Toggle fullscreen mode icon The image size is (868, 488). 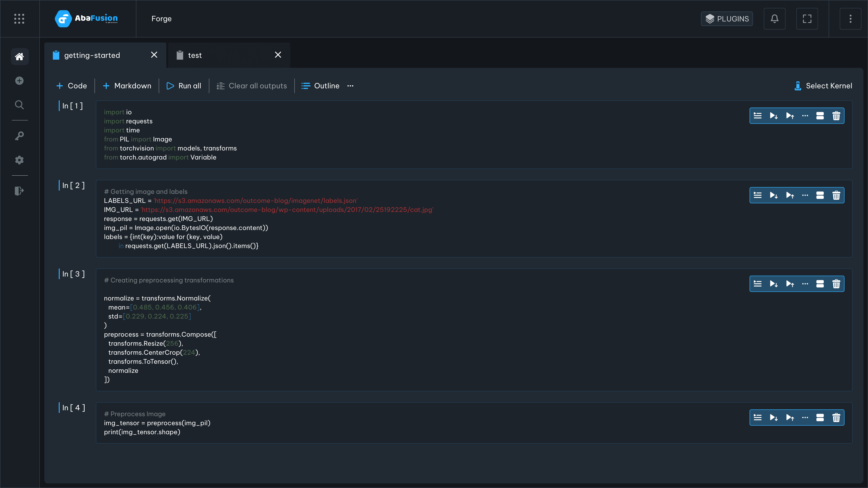(807, 19)
